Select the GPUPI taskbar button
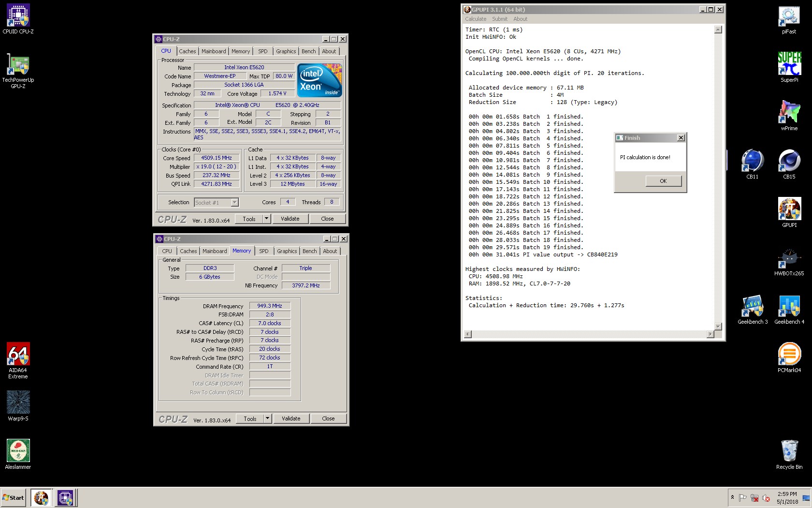The width and height of the screenshot is (812, 508). pyautogui.click(x=41, y=497)
